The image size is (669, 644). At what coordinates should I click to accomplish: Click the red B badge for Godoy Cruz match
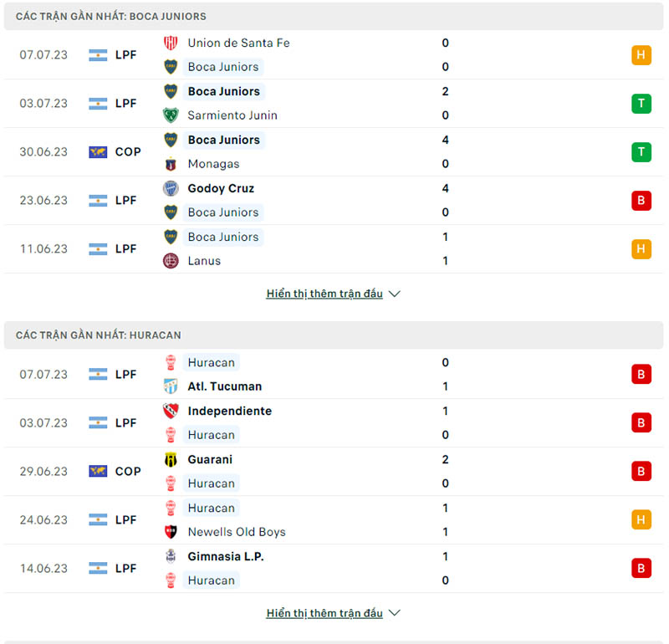(x=641, y=201)
